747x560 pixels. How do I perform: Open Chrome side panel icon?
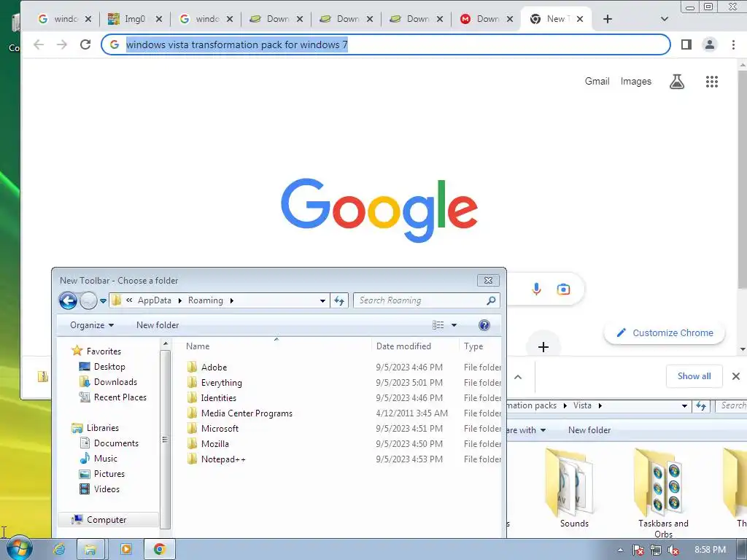(x=686, y=44)
